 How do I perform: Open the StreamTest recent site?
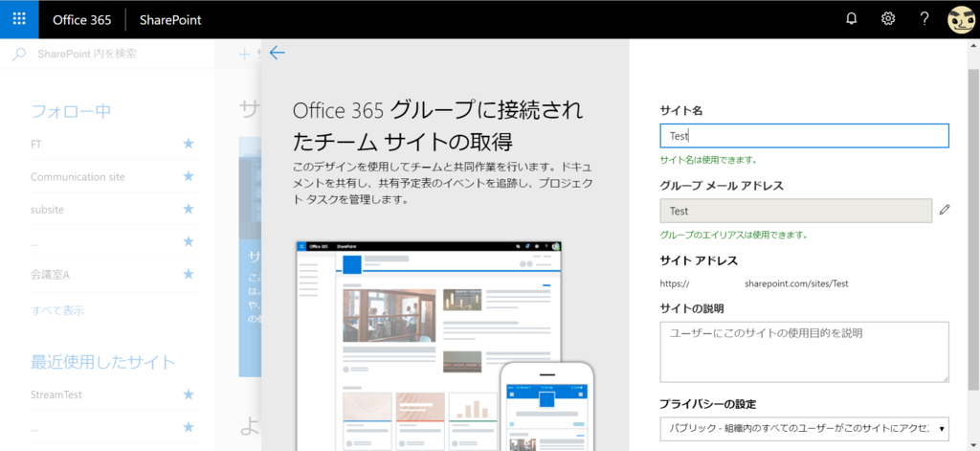coord(56,395)
